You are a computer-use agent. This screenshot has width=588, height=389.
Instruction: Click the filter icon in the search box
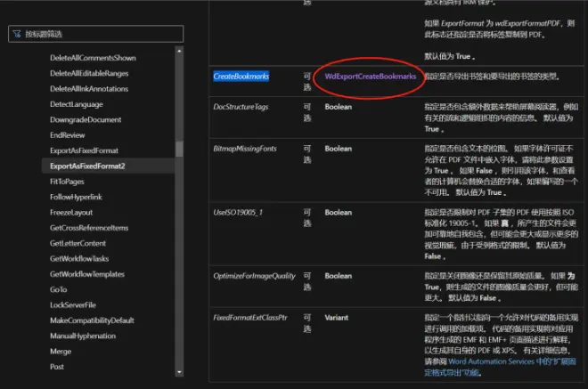pos(17,34)
